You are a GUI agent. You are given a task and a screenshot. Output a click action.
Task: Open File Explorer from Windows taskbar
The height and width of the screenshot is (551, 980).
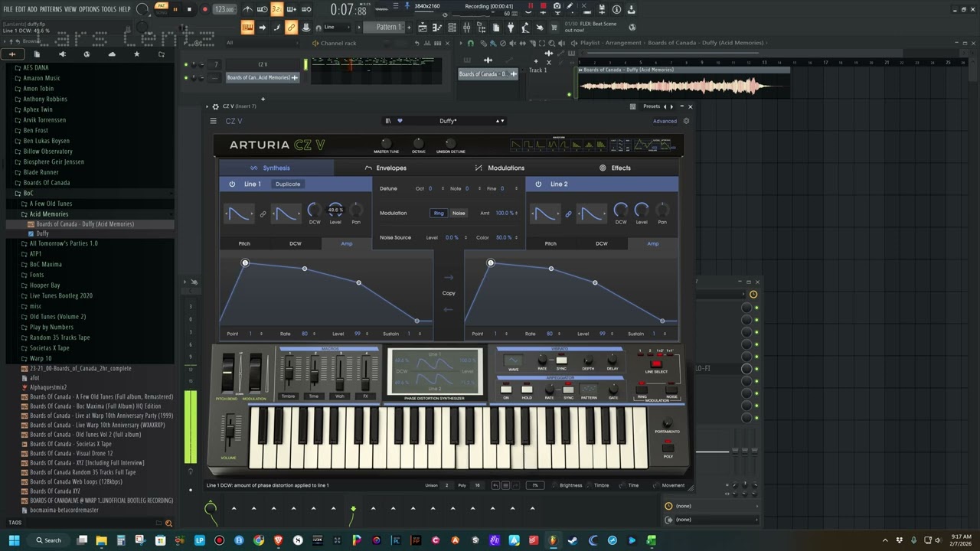tap(100, 540)
